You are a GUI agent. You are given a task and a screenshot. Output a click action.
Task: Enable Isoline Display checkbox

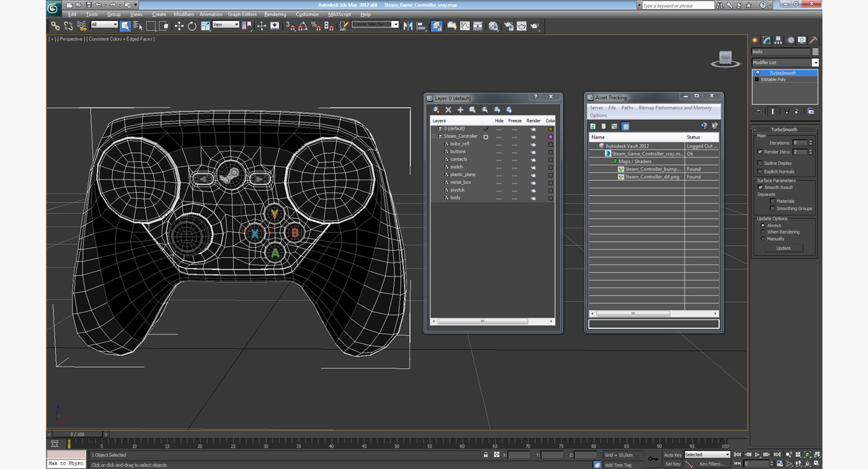pyautogui.click(x=760, y=163)
